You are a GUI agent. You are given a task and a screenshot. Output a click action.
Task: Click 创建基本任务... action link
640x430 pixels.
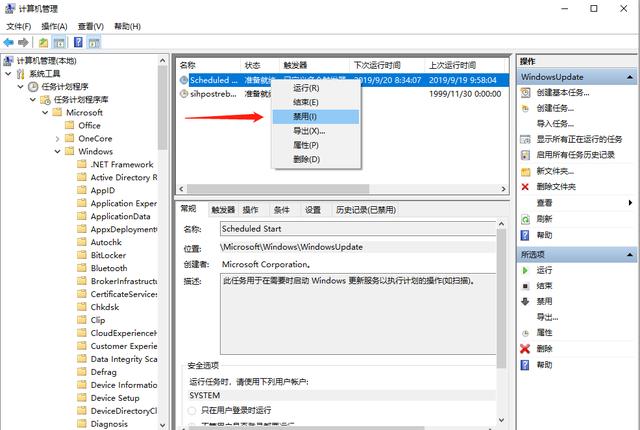[x=562, y=93]
